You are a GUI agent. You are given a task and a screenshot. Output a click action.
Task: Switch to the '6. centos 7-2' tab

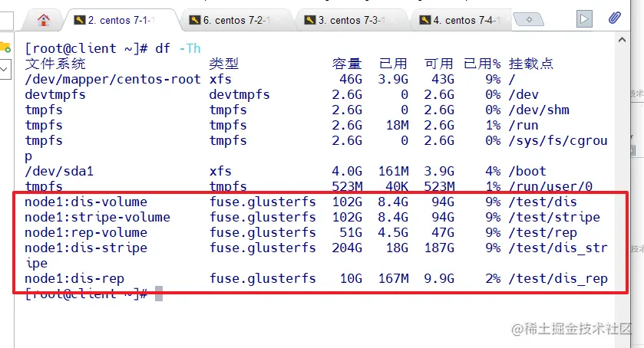tap(236, 20)
